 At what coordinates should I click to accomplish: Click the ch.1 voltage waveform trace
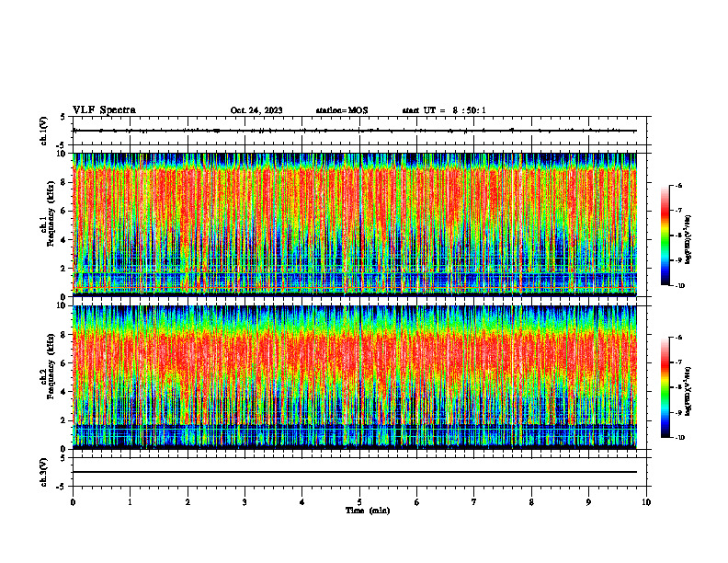point(355,131)
